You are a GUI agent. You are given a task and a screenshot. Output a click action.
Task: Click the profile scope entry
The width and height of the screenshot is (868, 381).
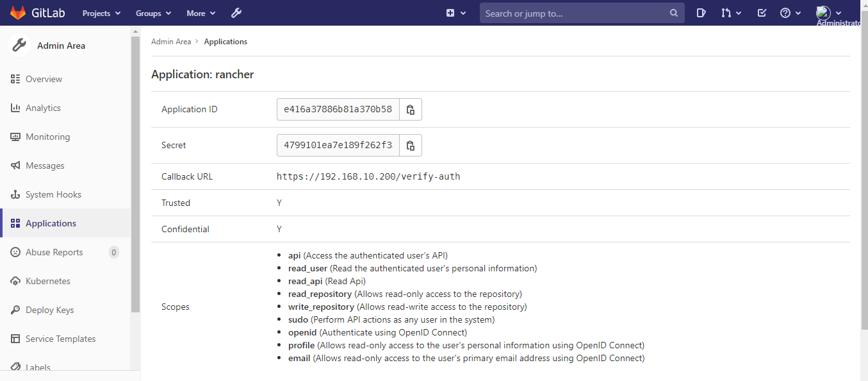(x=466, y=345)
